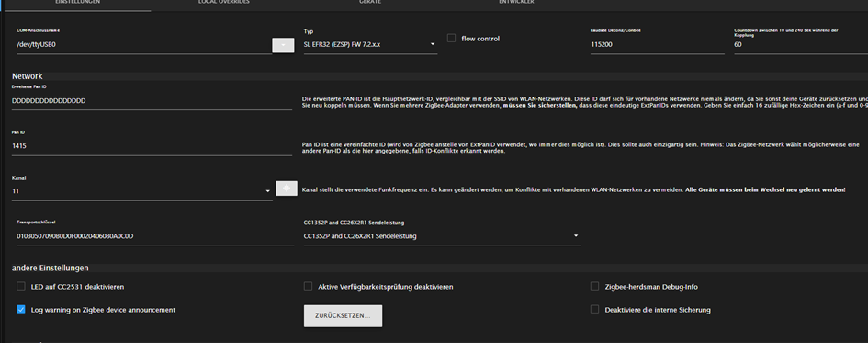Tick LED auf CC2531 deaktivieren
868x343 pixels.
point(21,287)
